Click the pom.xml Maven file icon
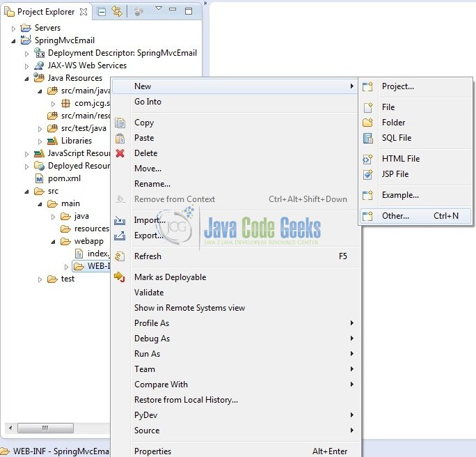The width and height of the screenshot is (476, 457). (x=39, y=178)
